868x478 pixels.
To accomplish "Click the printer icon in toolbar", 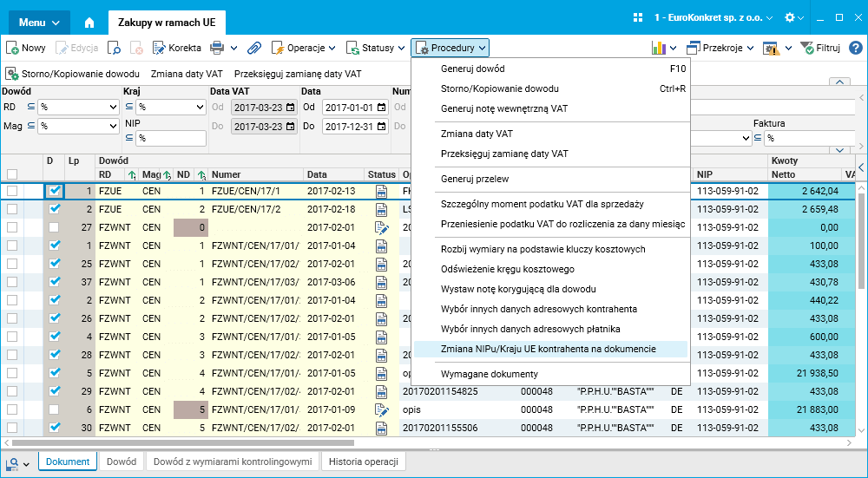I will (217, 49).
